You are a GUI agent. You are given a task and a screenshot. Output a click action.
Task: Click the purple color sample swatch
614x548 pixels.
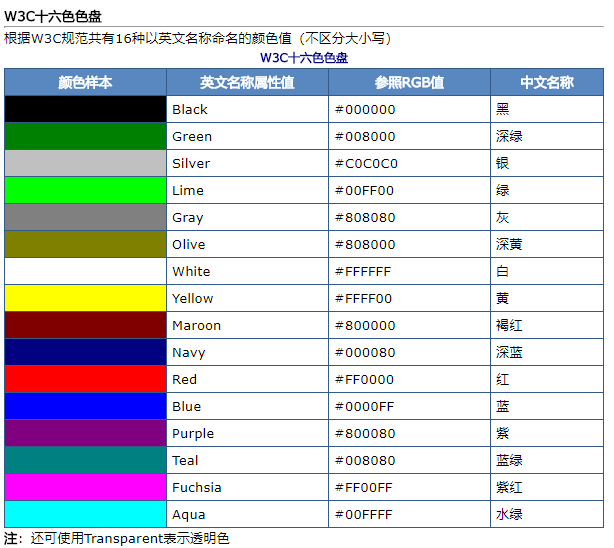click(86, 434)
